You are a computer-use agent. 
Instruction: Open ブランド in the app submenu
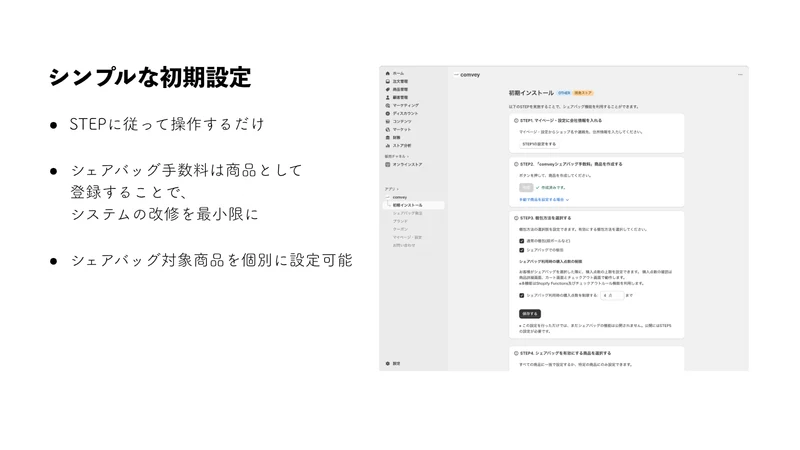(x=400, y=221)
